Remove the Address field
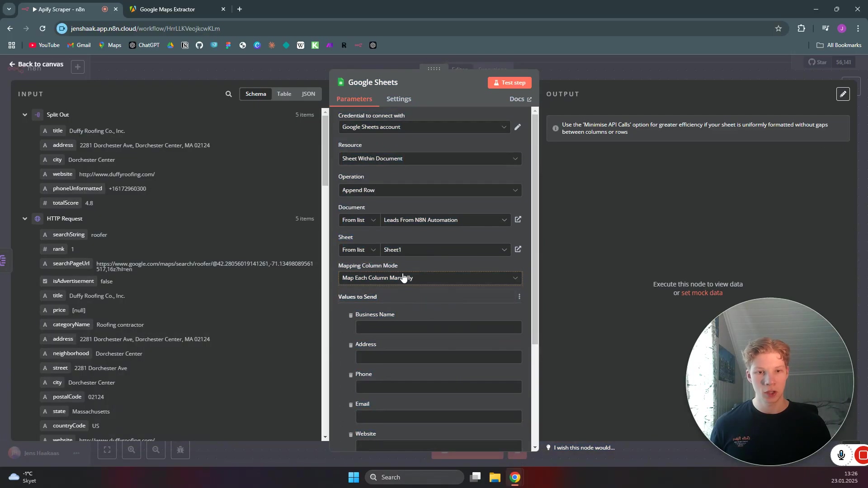The image size is (868, 488). (x=350, y=345)
